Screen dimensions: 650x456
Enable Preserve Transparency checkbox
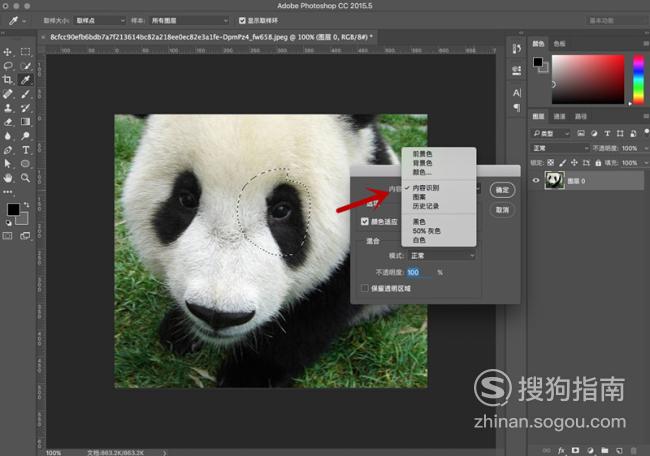click(365, 288)
